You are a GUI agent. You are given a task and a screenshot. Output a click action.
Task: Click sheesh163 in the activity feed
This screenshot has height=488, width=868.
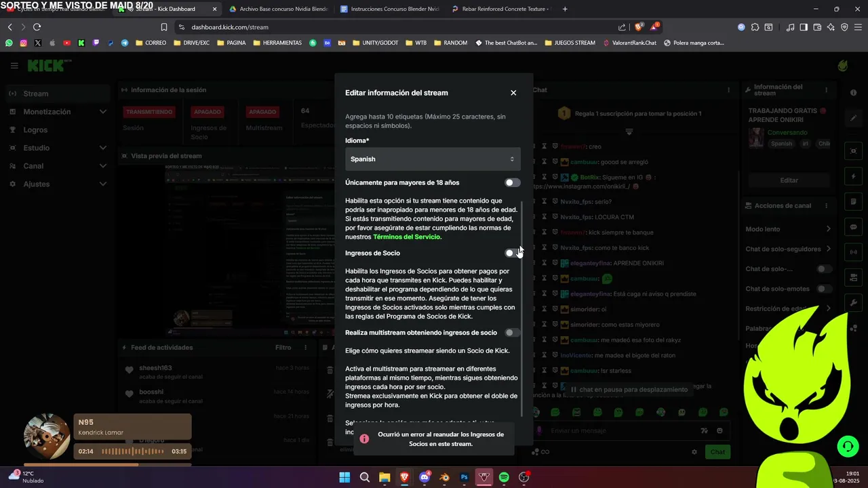tap(155, 368)
